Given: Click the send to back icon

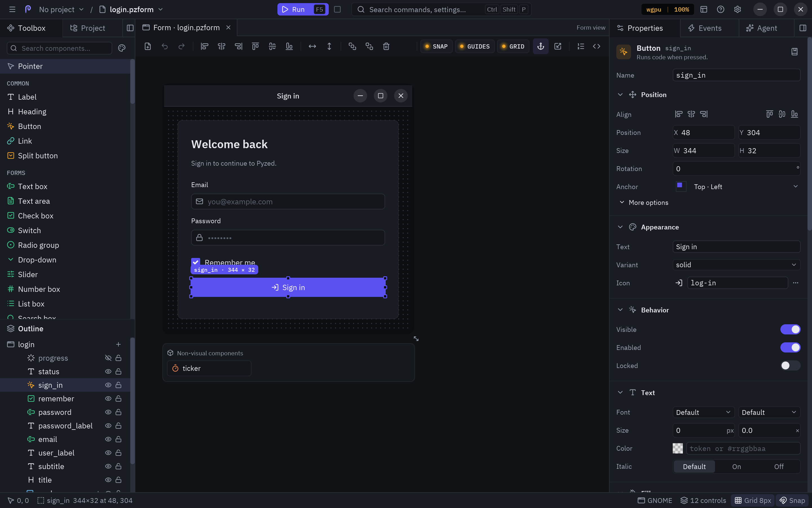Looking at the screenshot, I should pyautogui.click(x=369, y=46).
